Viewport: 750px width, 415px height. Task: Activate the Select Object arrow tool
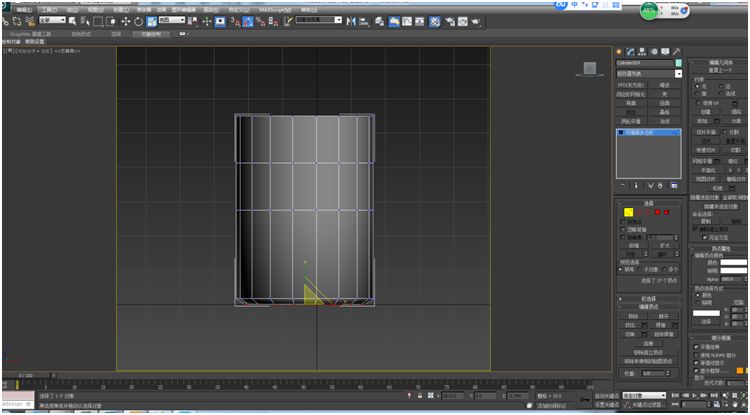click(73, 21)
